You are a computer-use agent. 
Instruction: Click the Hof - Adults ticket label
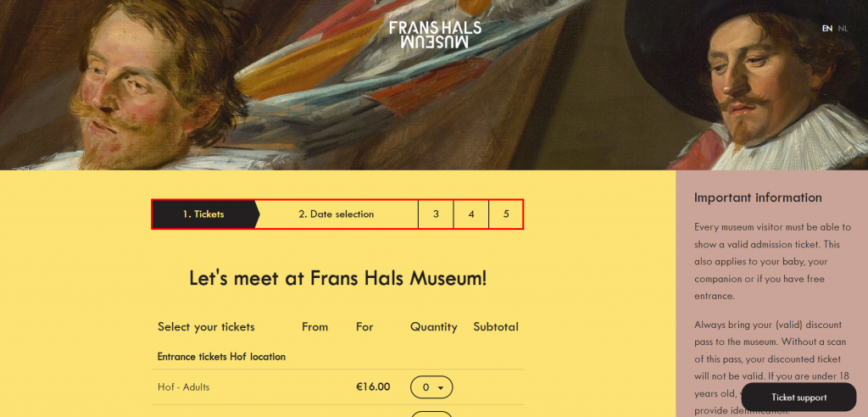(x=183, y=387)
